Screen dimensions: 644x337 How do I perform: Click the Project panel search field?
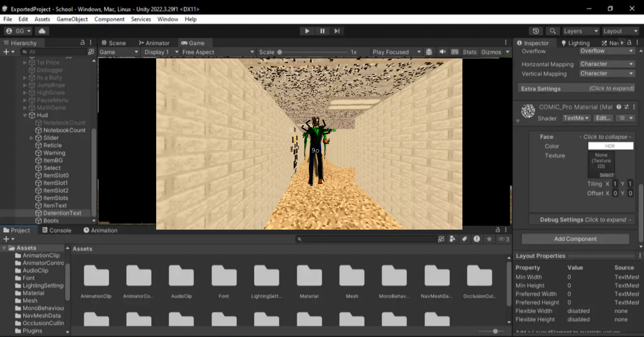click(366, 239)
